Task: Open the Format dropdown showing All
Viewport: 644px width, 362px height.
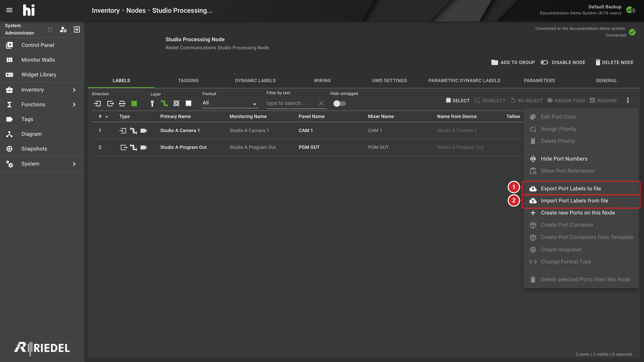Action: (x=230, y=103)
